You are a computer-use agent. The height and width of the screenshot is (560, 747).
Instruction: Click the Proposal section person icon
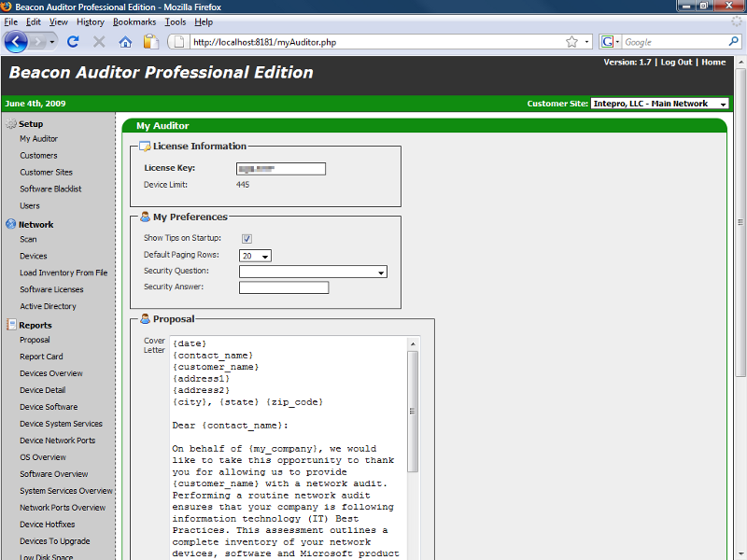click(x=145, y=318)
